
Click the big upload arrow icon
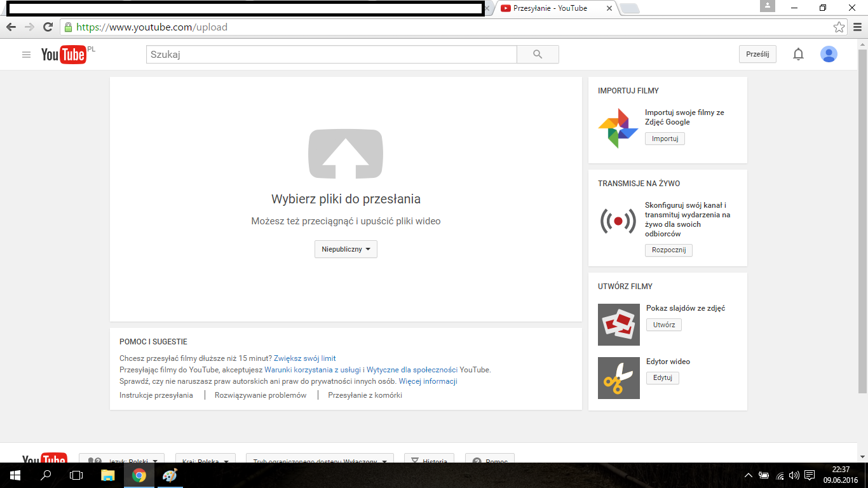coord(346,153)
